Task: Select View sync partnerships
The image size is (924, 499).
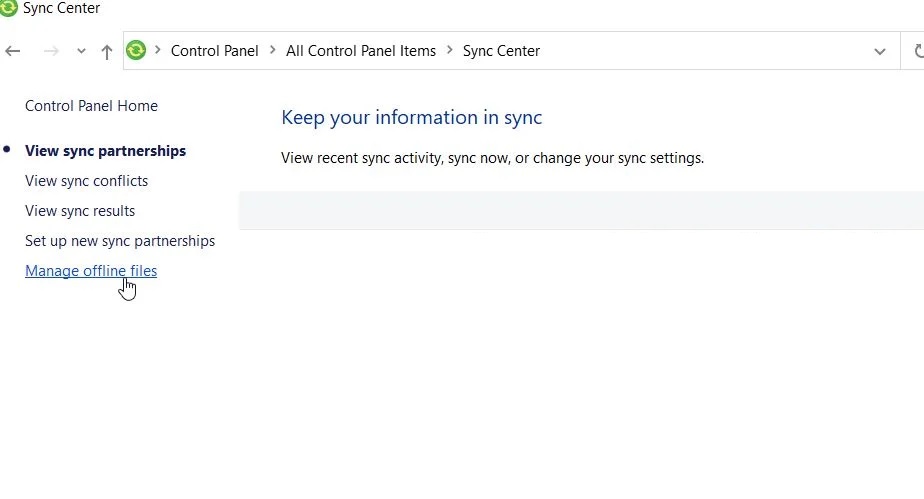Action: point(105,151)
